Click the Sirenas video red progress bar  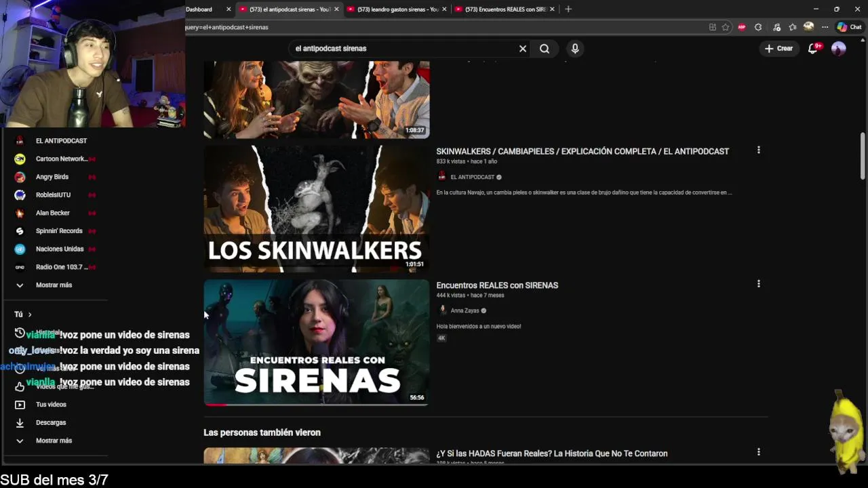pos(216,405)
